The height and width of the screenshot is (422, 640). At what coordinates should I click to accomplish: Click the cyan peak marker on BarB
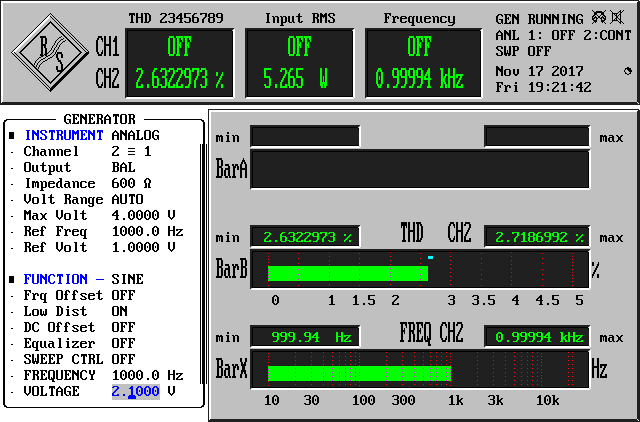[x=430, y=257]
